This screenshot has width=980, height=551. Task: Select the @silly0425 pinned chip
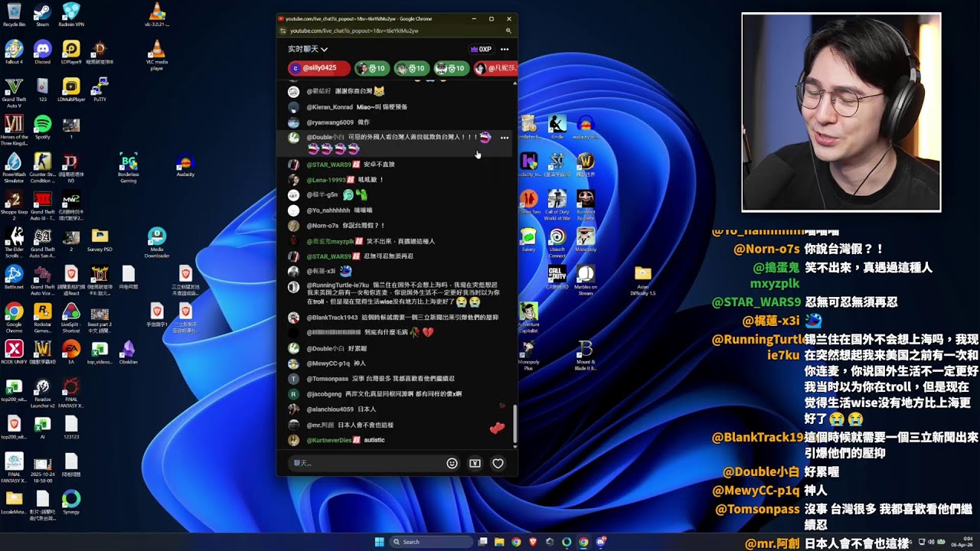318,68
